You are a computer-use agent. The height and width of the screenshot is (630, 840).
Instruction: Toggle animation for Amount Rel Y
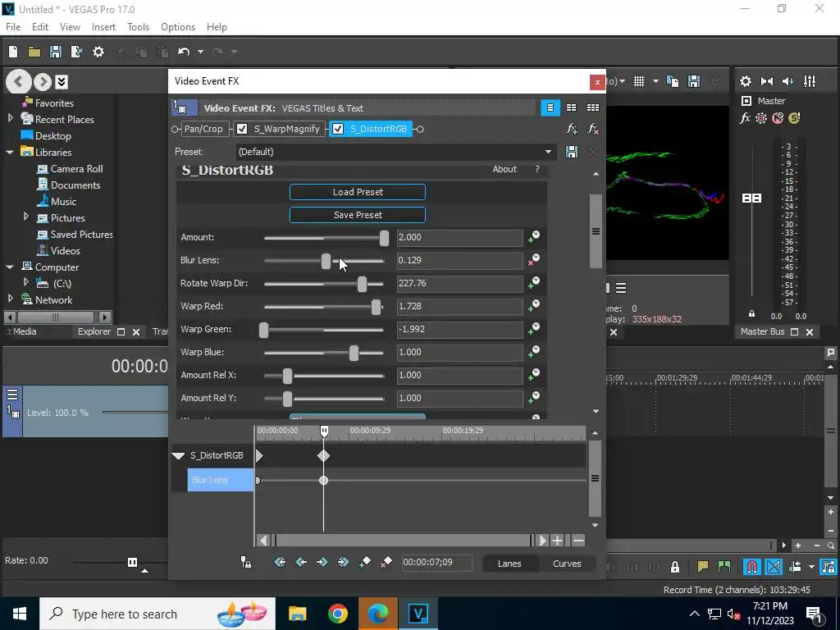(534, 398)
